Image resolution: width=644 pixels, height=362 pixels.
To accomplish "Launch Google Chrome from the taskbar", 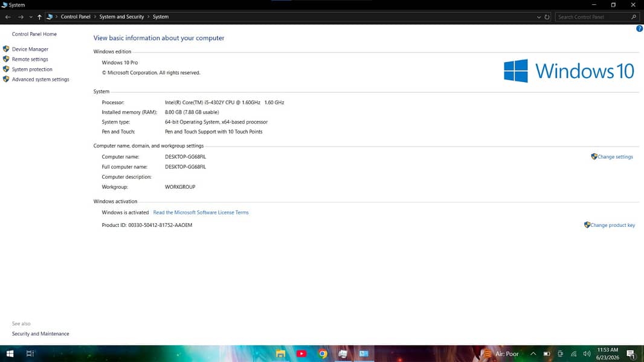I will 323,354.
